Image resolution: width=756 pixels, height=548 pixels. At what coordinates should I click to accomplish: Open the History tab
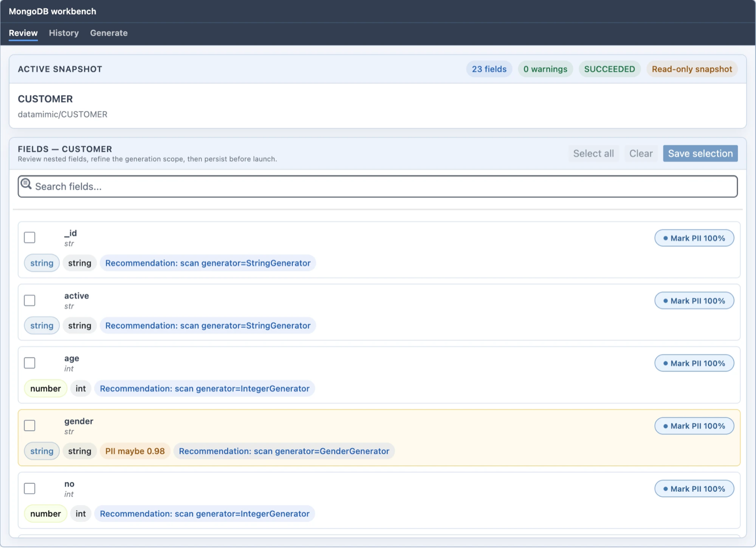(x=64, y=33)
